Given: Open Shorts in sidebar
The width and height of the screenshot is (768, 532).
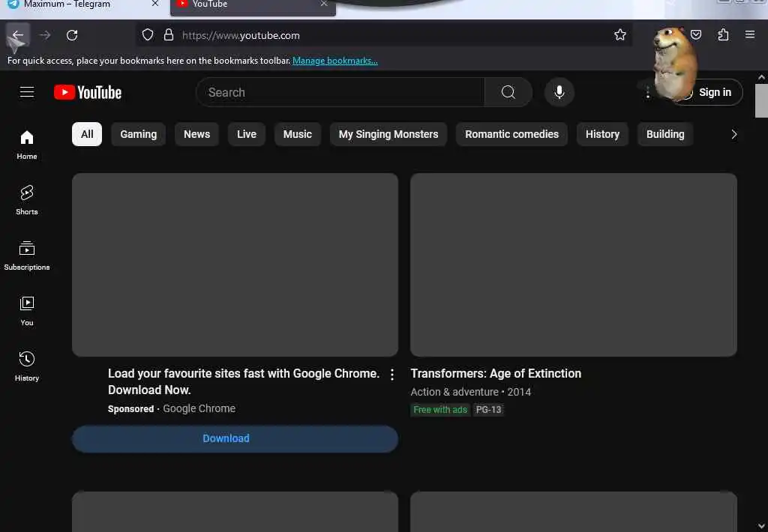Looking at the screenshot, I should 27,200.
